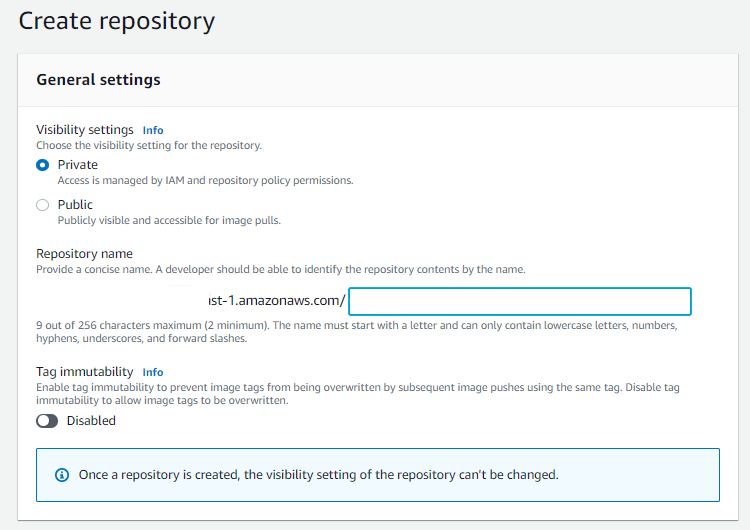Click the "Create repository" page heading
Screen dimensions: 750x530
(117, 20)
